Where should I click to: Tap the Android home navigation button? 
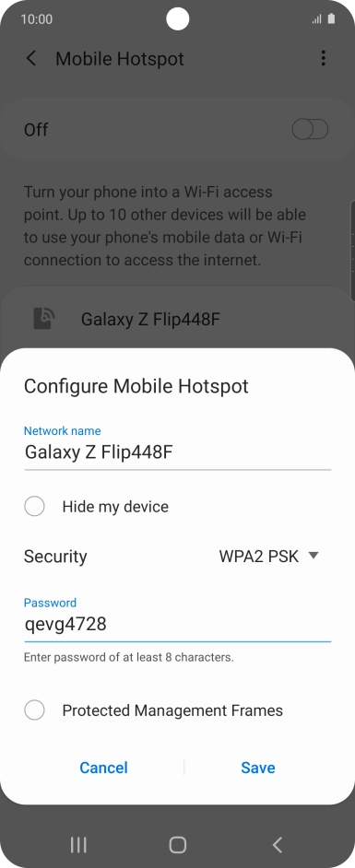coord(178,844)
